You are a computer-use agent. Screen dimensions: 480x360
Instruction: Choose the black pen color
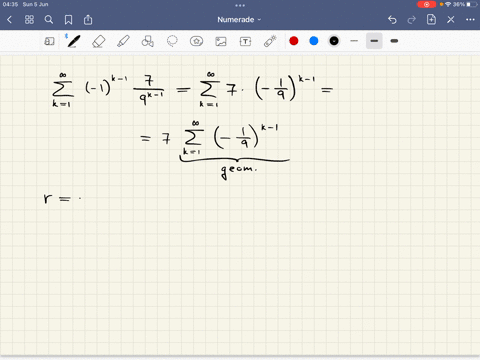click(x=334, y=41)
